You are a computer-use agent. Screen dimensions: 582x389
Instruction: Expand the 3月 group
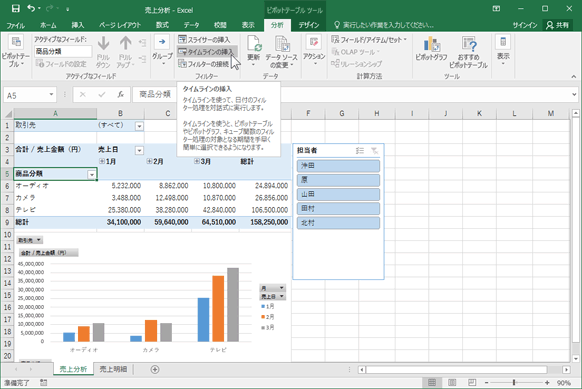(x=197, y=161)
